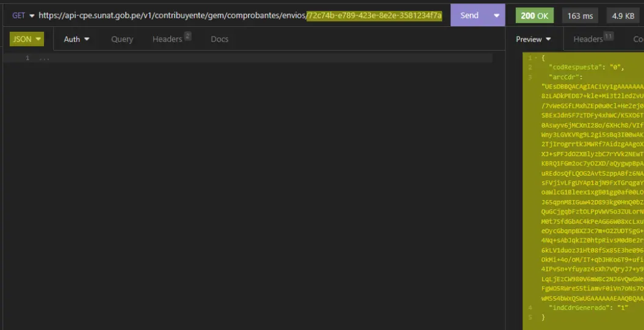This screenshot has width=644, height=330.
Task: Click the request URL field
Action: click(171, 15)
